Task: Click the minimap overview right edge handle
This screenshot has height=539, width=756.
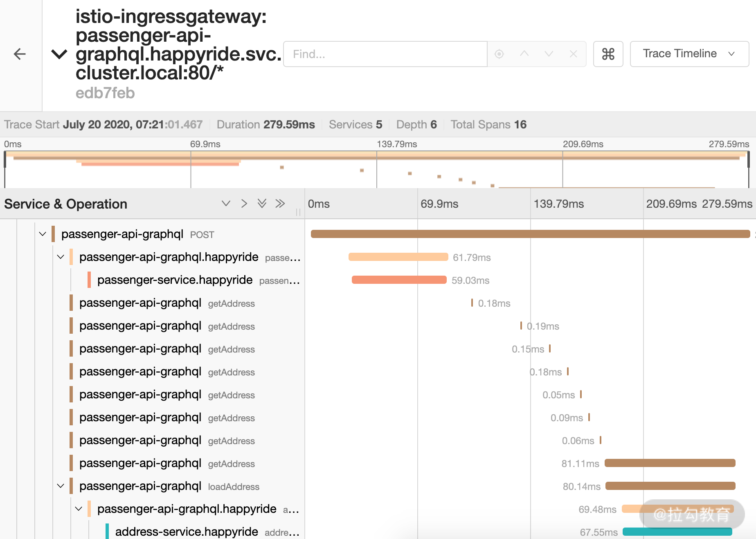Action: pos(749,159)
